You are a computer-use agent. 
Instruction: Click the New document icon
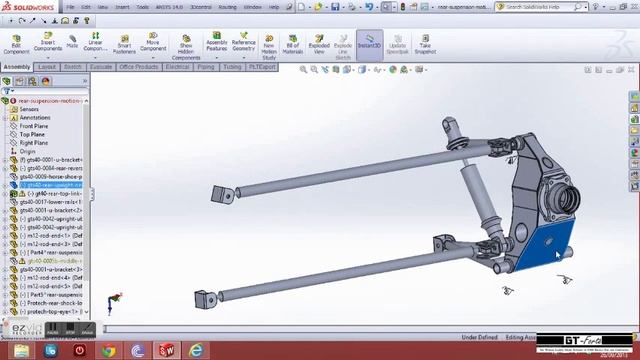coord(301,7)
